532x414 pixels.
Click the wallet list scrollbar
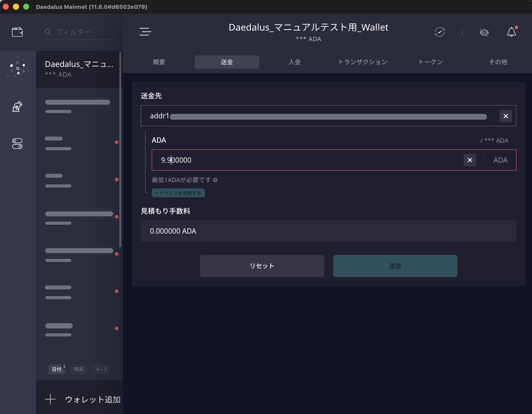(x=120, y=149)
